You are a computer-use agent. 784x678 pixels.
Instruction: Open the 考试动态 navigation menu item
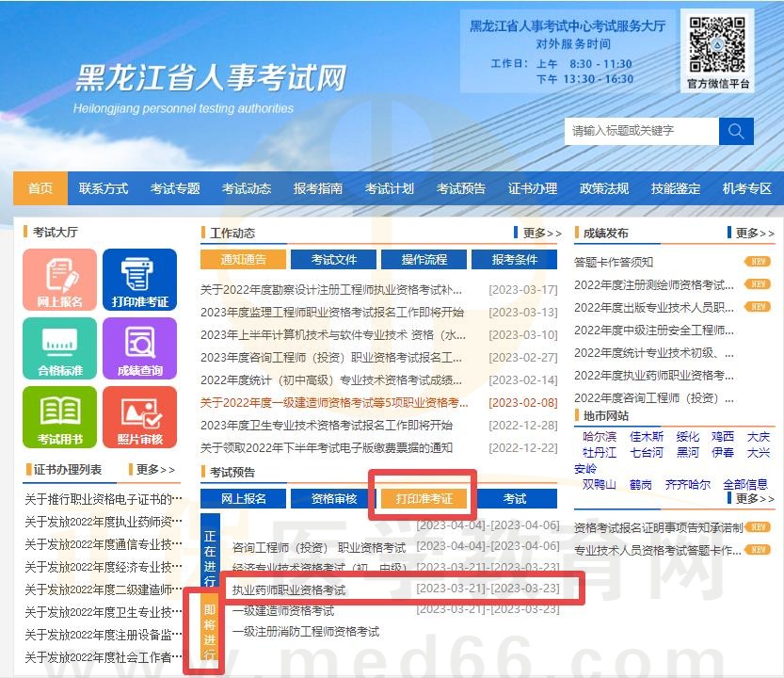[x=247, y=188]
